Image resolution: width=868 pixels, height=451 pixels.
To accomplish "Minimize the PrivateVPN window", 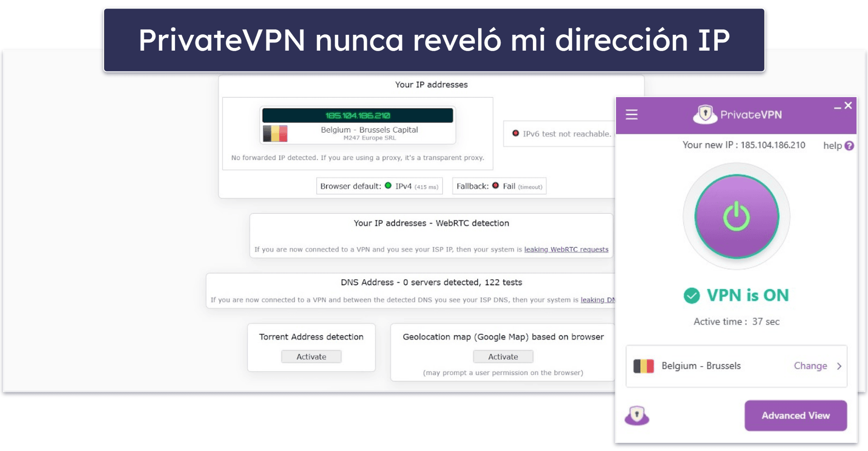I will pyautogui.click(x=837, y=107).
